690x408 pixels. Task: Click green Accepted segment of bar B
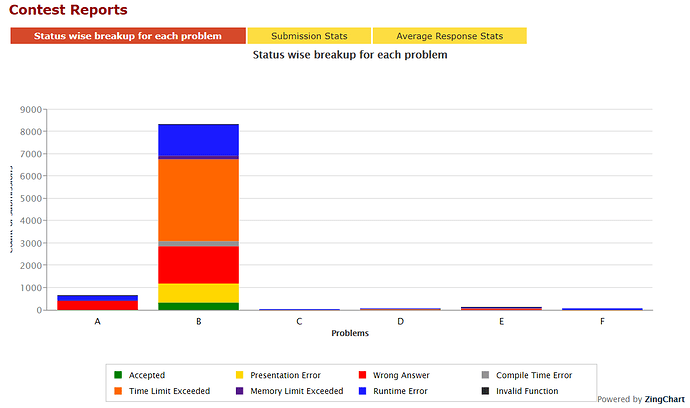point(198,306)
